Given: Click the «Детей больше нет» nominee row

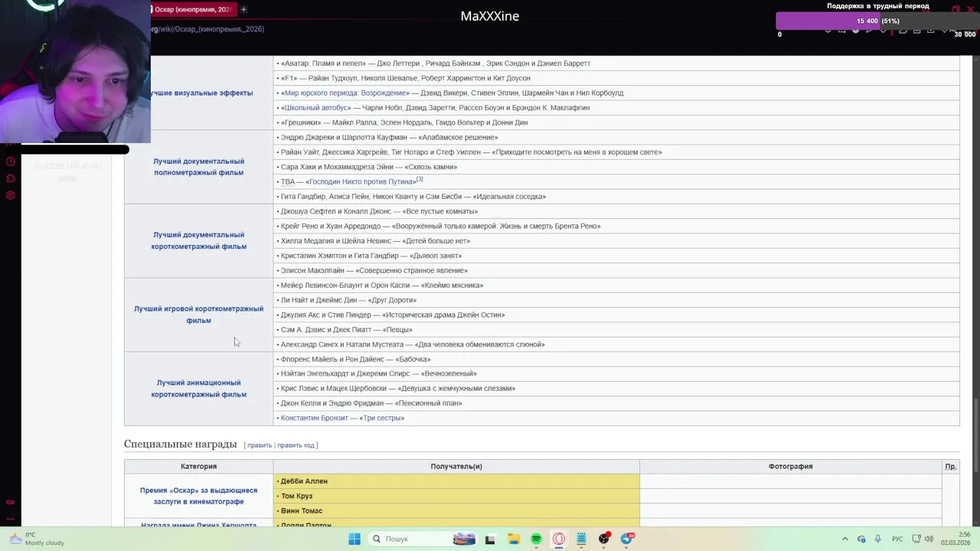Looking at the screenshot, I should point(616,241).
